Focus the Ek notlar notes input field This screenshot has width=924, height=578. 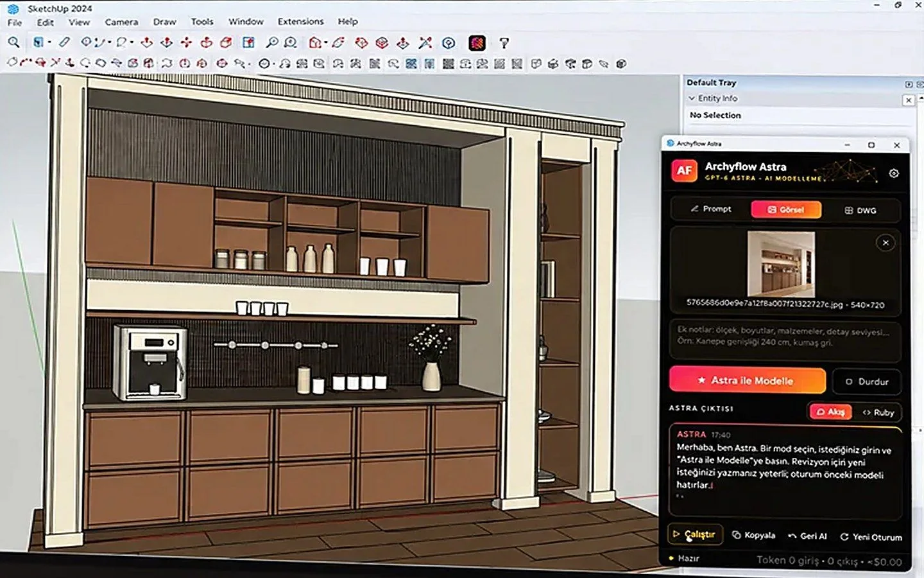pos(785,341)
